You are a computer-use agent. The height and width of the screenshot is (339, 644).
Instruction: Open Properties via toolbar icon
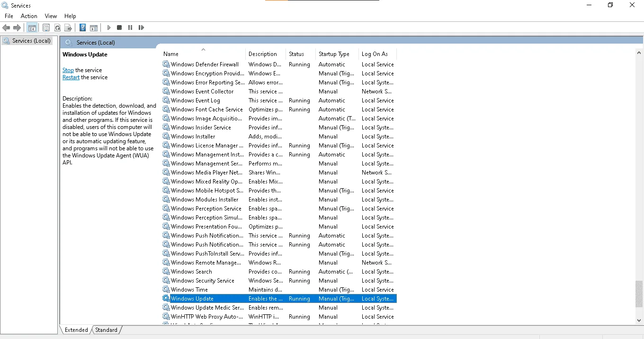[x=46, y=27]
